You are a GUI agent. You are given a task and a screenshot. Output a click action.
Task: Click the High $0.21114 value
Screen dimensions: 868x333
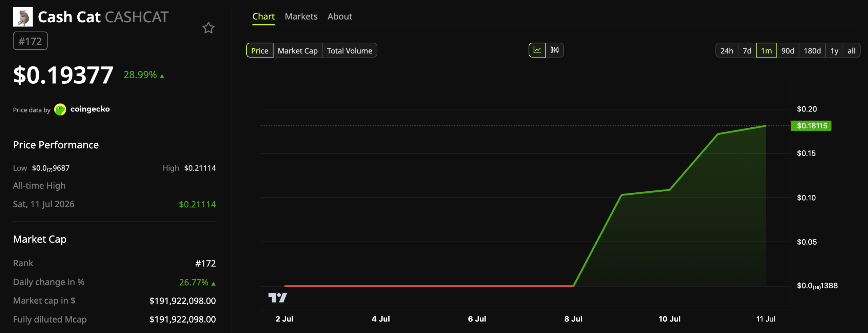point(200,168)
